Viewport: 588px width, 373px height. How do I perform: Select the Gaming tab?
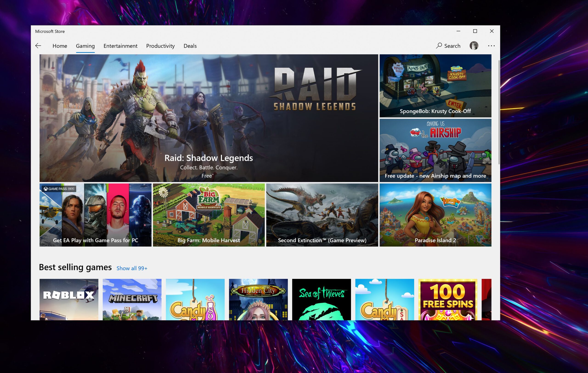pos(85,46)
